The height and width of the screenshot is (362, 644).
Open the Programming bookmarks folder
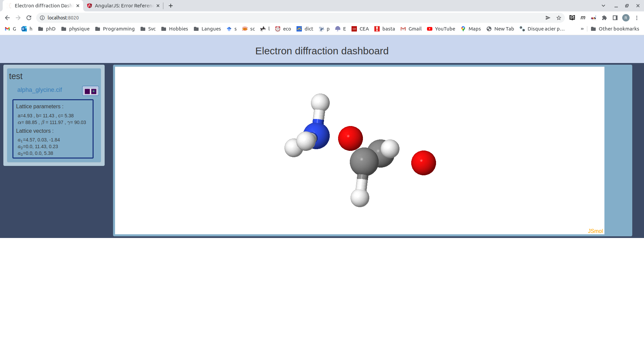pyautogui.click(x=115, y=29)
